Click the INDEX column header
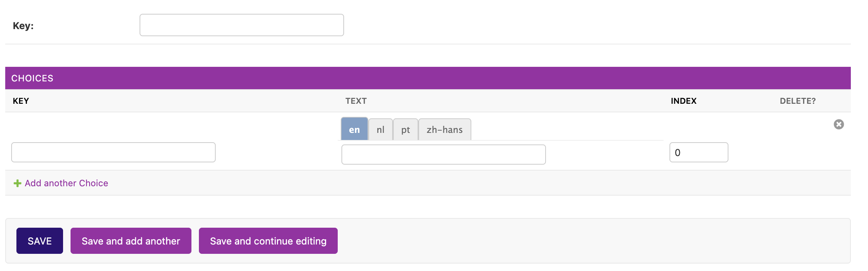 [x=683, y=101]
